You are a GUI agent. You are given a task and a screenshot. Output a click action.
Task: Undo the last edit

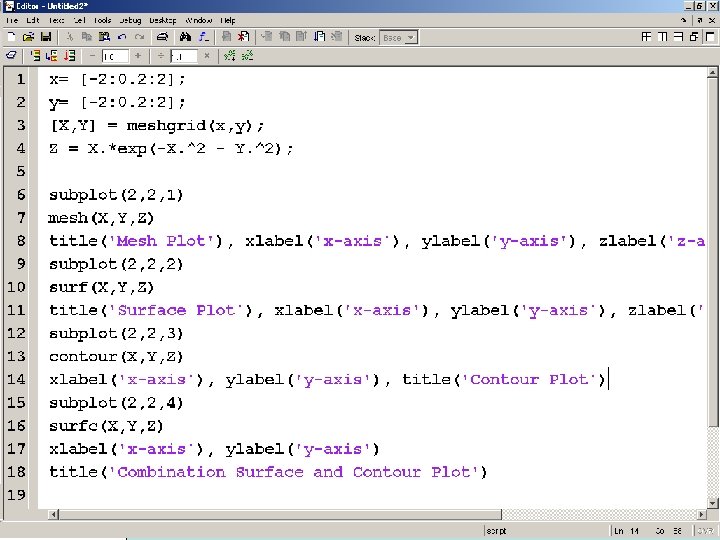point(122,37)
